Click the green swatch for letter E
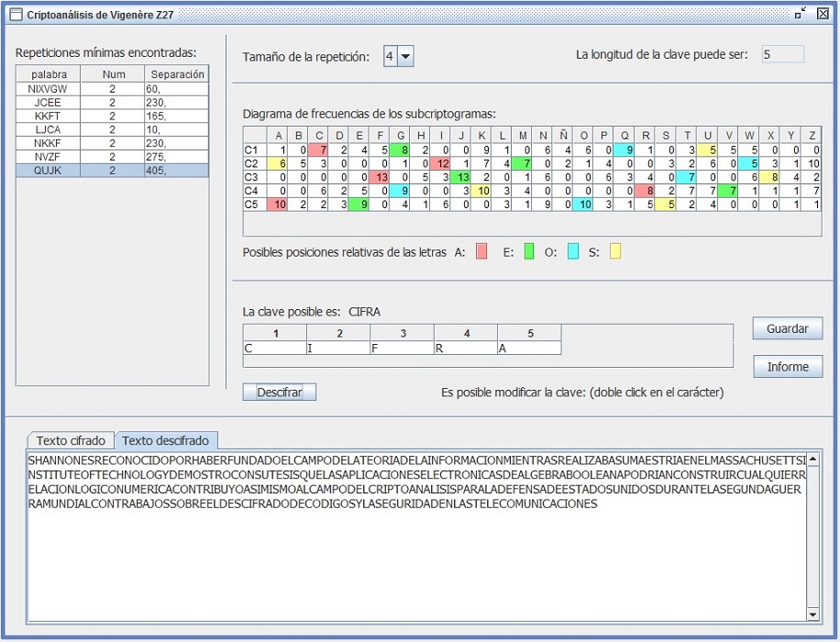 tap(529, 252)
